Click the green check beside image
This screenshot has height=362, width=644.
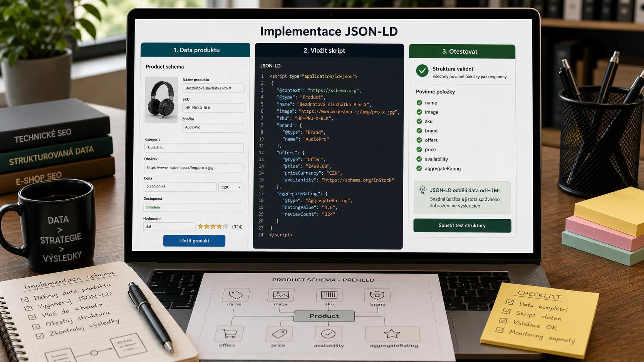tap(419, 112)
